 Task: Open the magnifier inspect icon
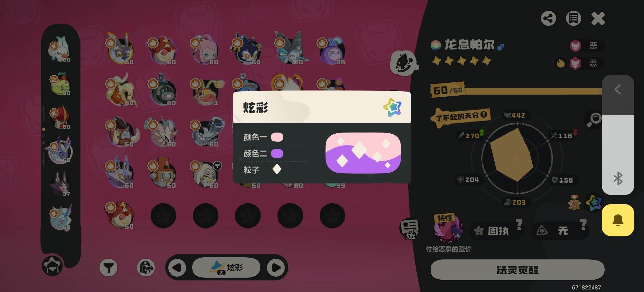coord(594,119)
